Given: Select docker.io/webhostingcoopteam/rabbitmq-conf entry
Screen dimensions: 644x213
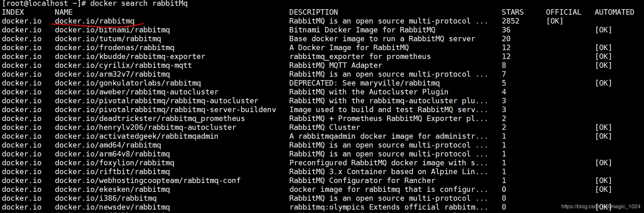Looking at the screenshot, I should click(148, 181).
